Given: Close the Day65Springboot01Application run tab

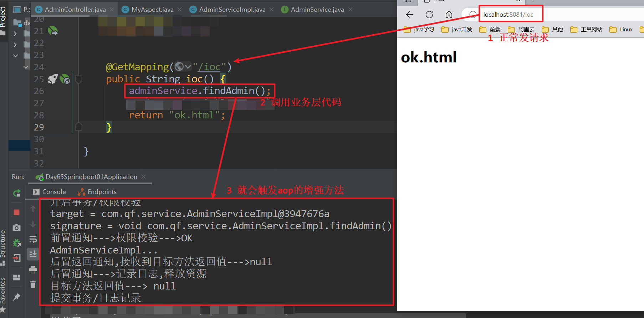Looking at the screenshot, I should coord(143,177).
